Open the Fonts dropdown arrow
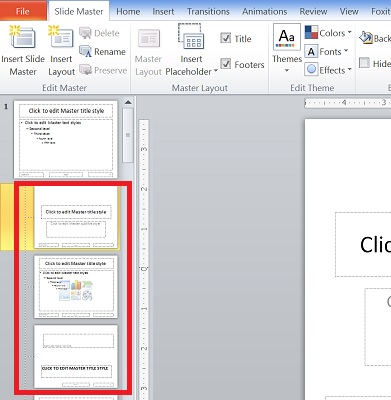Image resolution: width=391 pixels, height=400 pixels. [346, 51]
